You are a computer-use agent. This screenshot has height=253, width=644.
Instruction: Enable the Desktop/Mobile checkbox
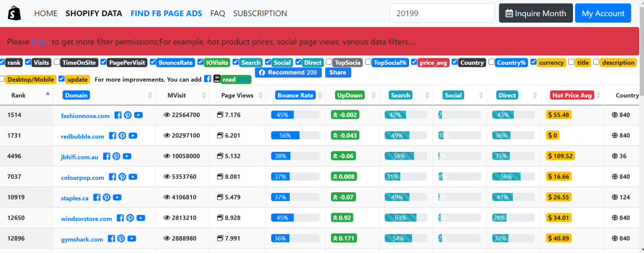[2, 79]
